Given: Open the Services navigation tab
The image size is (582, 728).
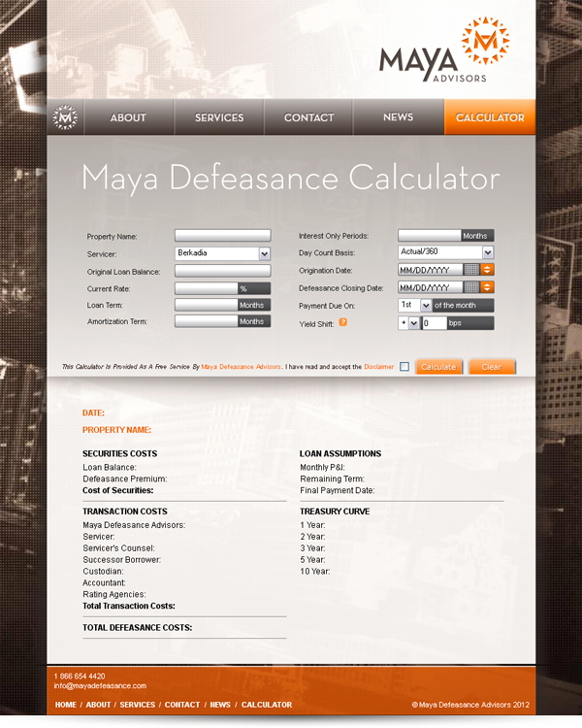Looking at the screenshot, I should point(219,117).
